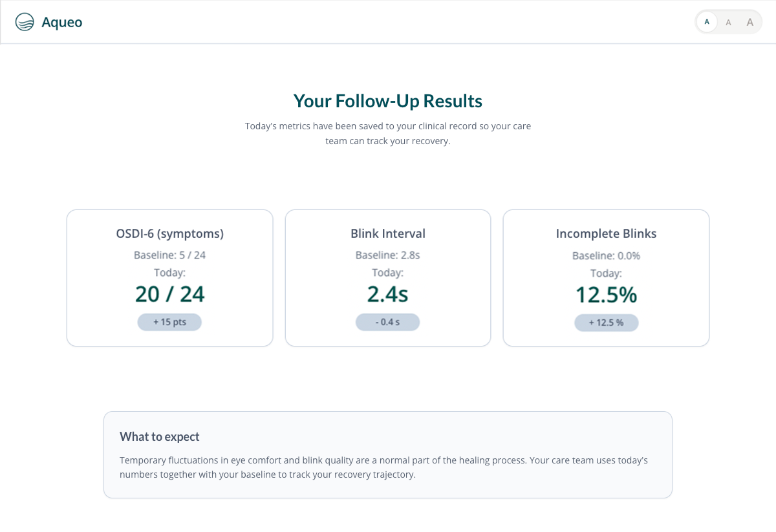The width and height of the screenshot is (776, 532).
Task: Click the +15 pts change badge
Action: [x=169, y=322]
